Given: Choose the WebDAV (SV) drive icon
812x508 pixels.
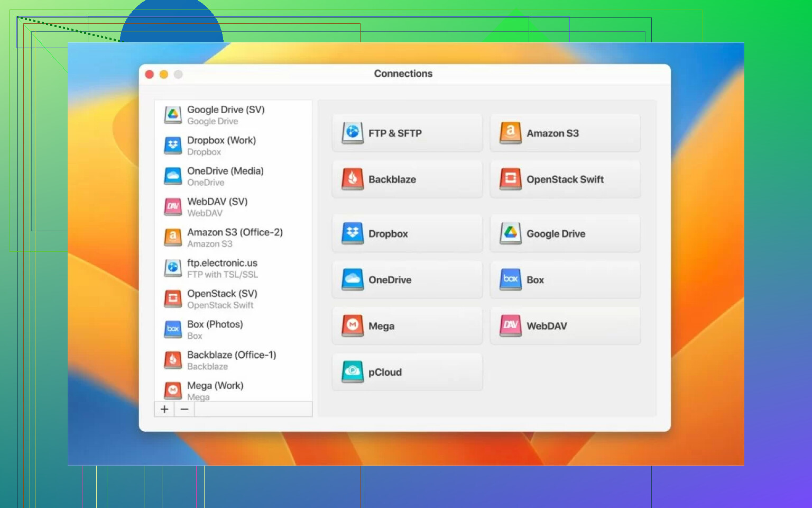Looking at the screenshot, I should coord(173,207).
